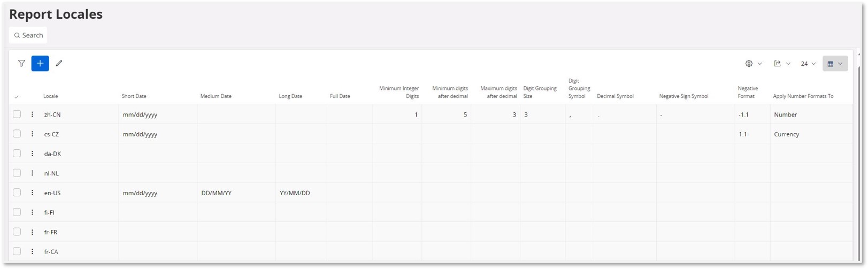Open row actions menu for fr-FR
This screenshot has height=269, width=868.
(x=32, y=232)
